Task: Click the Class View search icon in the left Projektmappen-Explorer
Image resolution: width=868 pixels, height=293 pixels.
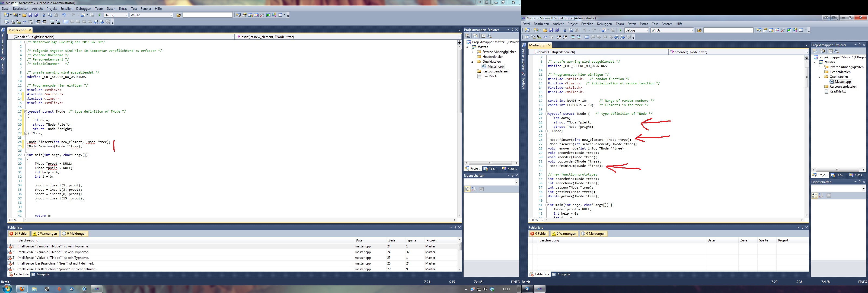Action: (x=489, y=36)
